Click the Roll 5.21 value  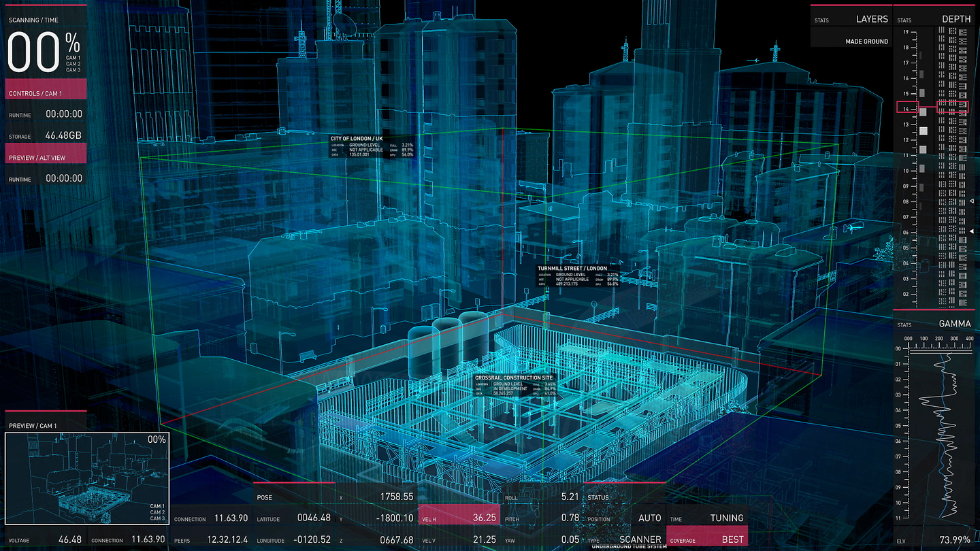pos(570,497)
